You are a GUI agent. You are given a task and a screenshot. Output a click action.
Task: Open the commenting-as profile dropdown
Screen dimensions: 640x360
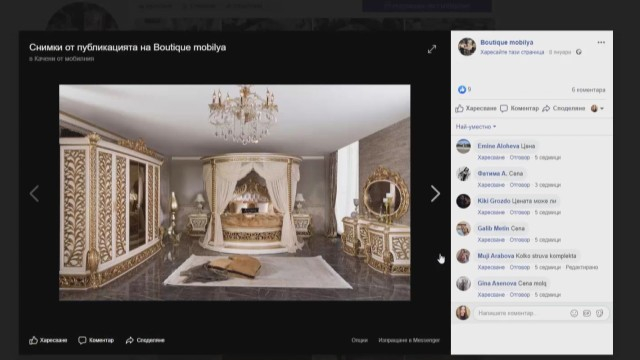(597, 108)
